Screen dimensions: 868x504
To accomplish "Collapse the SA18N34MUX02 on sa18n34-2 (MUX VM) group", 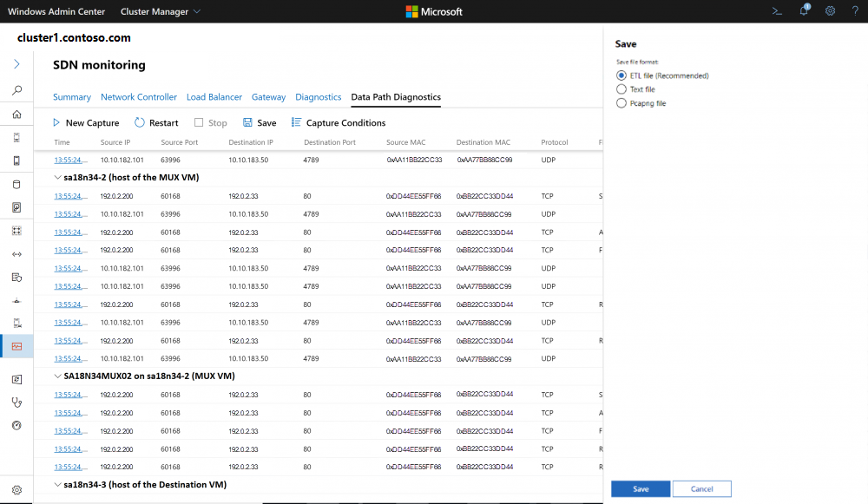I will pos(57,376).
